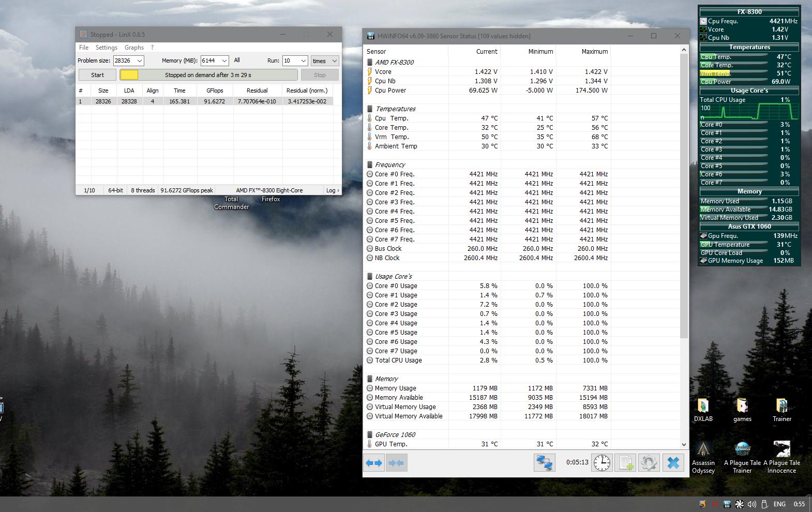812x512 pixels.
Task: Start logging with the sheet-plus icon
Action: pos(625,463)
